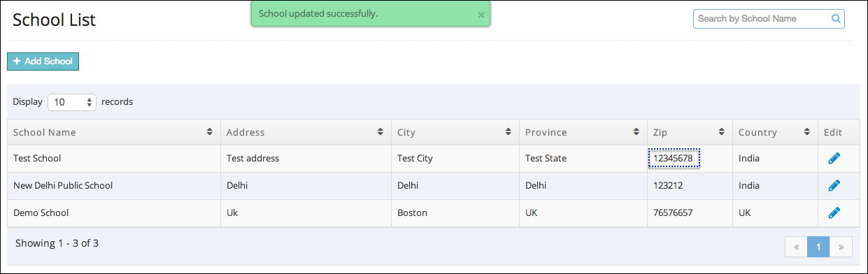Click the Test School name cell
The height and width of the screenshot is (274, 868).
point(114,159)
